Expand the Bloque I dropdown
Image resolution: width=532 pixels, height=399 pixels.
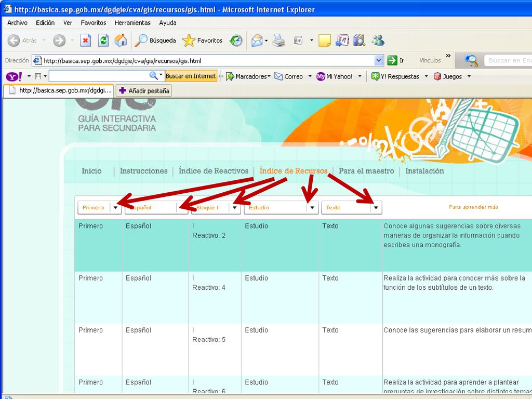[x=234, y=208]
